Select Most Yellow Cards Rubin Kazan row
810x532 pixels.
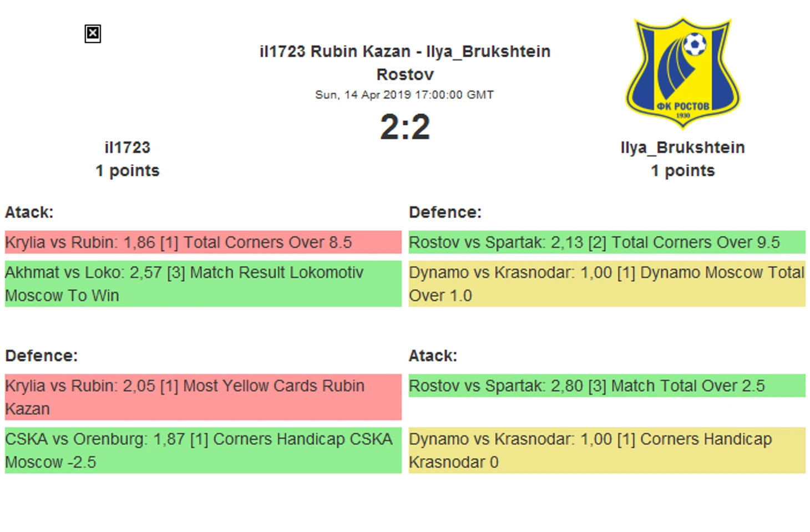[x=203, y=397]
